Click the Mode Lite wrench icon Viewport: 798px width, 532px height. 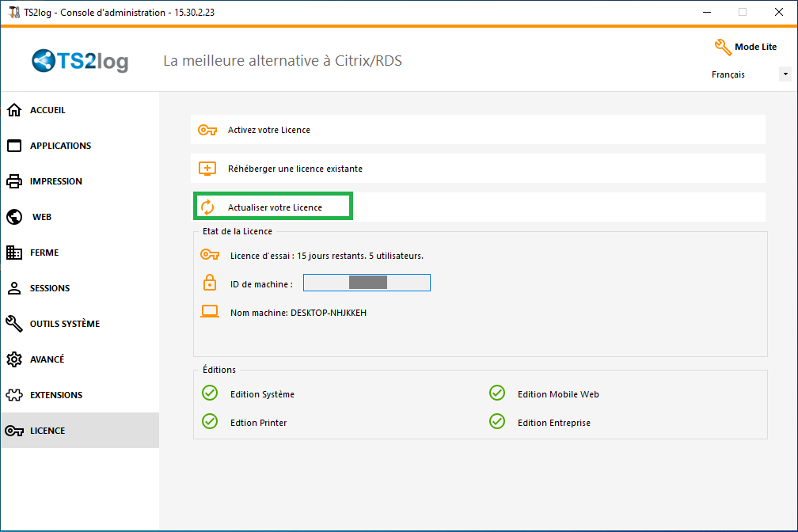pyautogui.click(x=723, y=47)
